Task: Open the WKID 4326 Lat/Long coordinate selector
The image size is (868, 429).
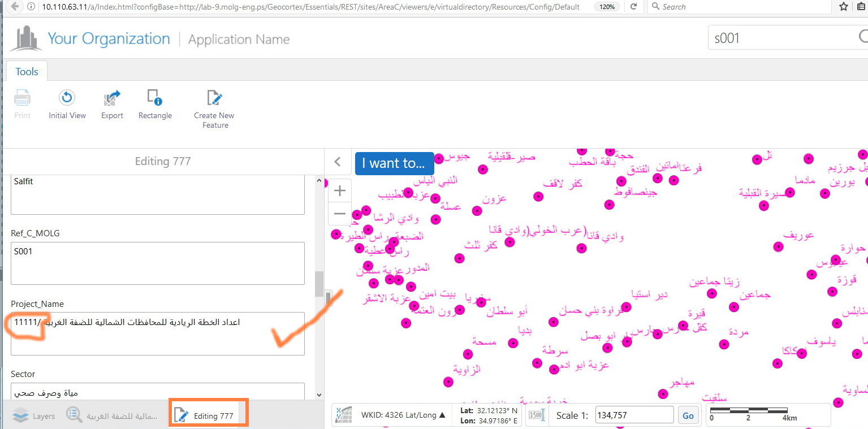Action: coord(403,415)
